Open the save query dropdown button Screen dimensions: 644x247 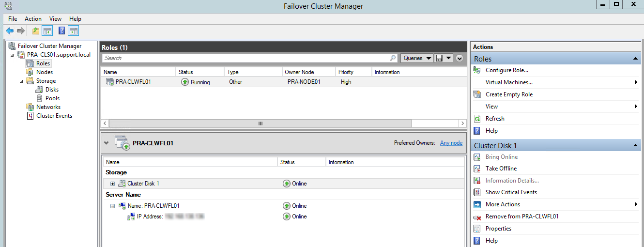444,58
